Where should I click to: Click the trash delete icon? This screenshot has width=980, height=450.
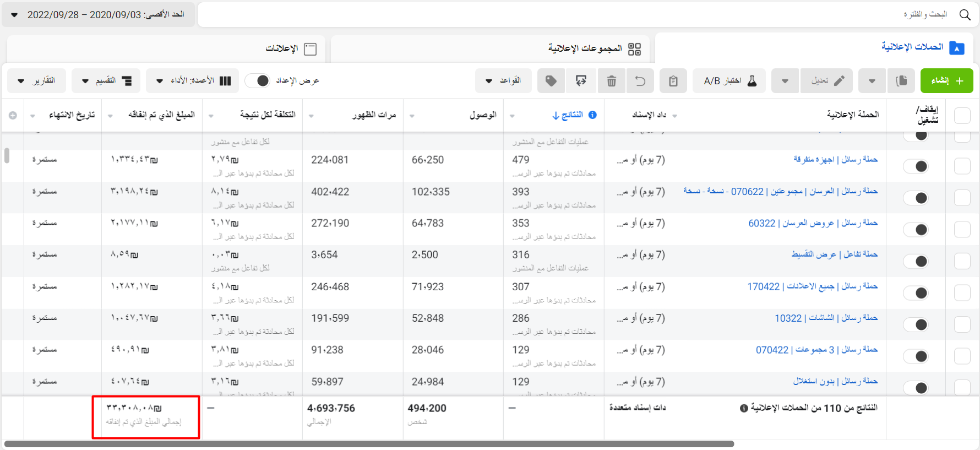pyautogui.click(x=611, y=81)
